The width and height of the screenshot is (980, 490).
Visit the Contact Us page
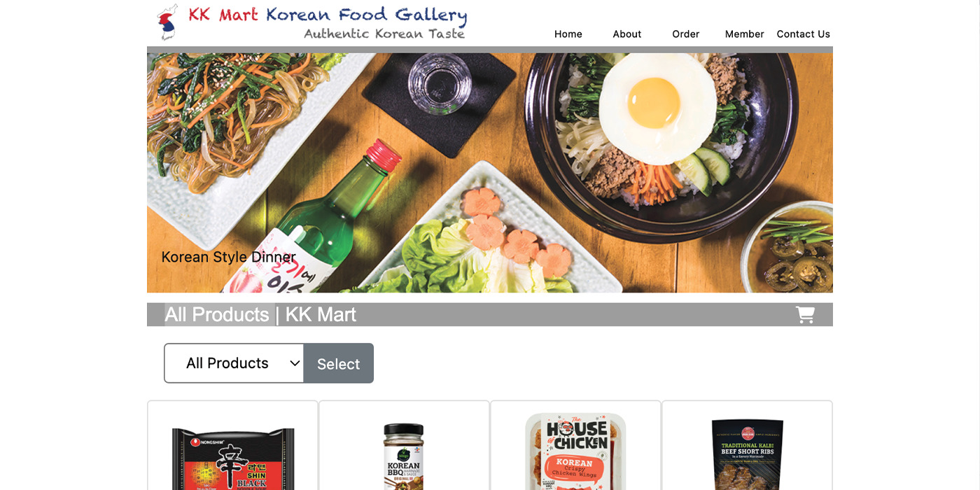pyautogui.click(x=804, y=34)
